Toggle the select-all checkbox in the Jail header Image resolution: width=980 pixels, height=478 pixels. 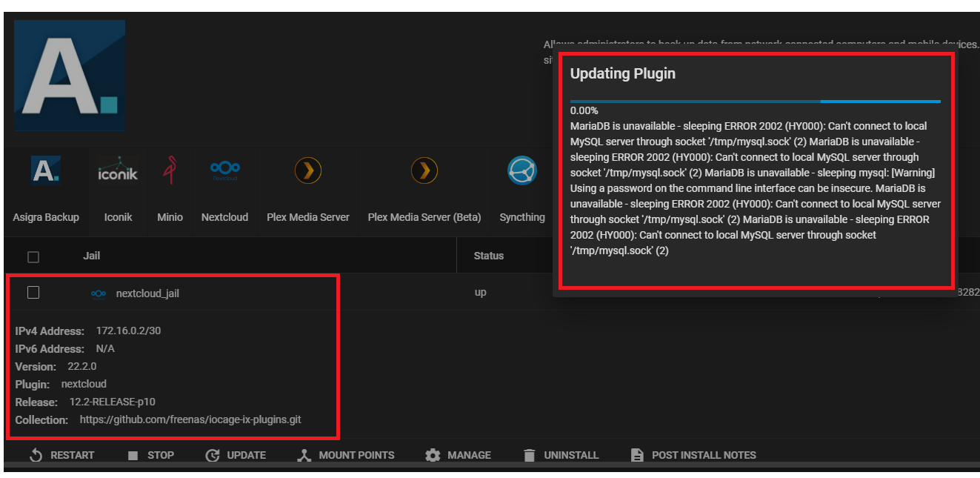coord(33,256)
